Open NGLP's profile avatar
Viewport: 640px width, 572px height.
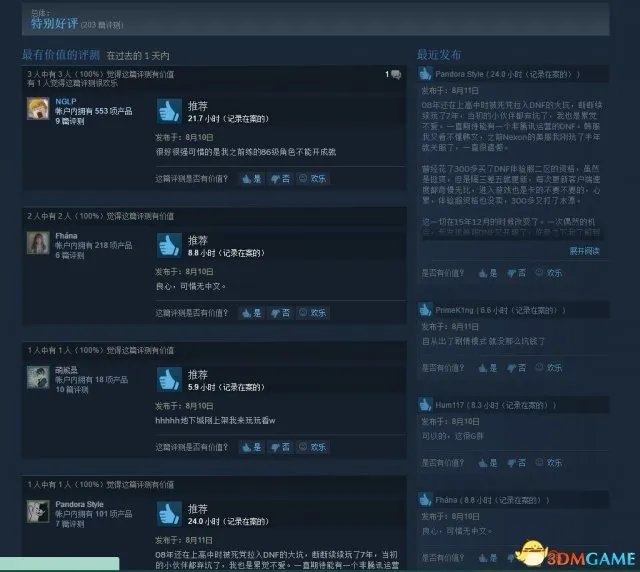tap(38, 109)
